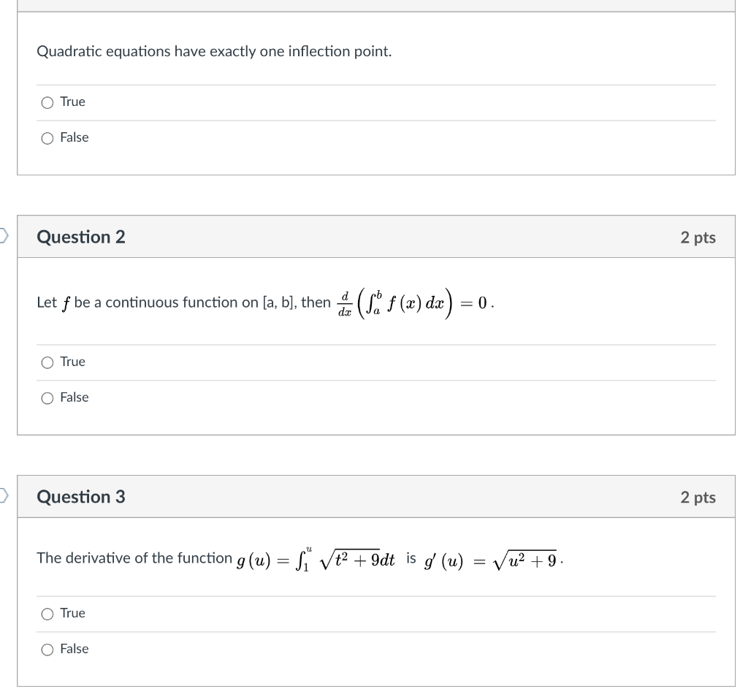Click the True label text in Question 1
The image size is (748, 700).
tap(73, 102)
